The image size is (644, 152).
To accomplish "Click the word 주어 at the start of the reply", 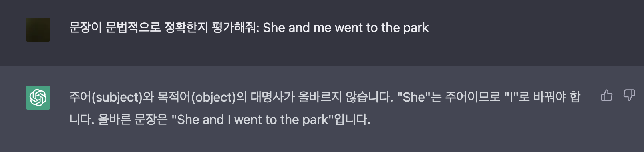I will pyautogui.click(x=80, y=97).
